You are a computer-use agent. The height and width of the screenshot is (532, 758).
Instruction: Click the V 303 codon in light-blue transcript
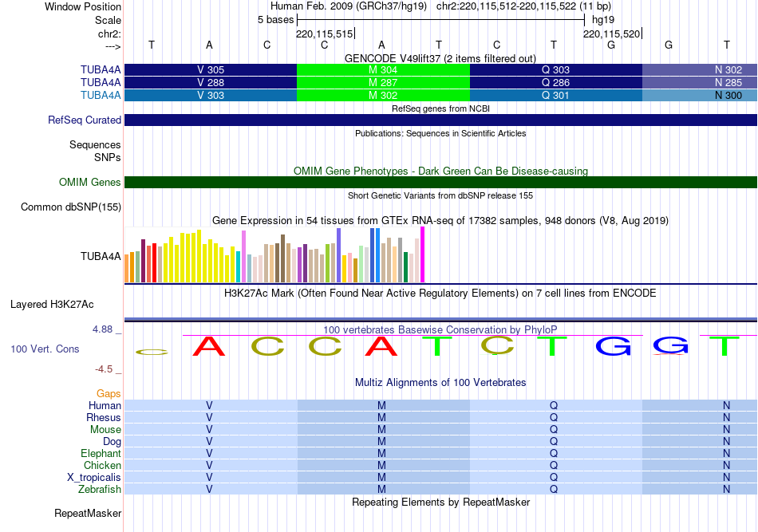tap(211, 95)
